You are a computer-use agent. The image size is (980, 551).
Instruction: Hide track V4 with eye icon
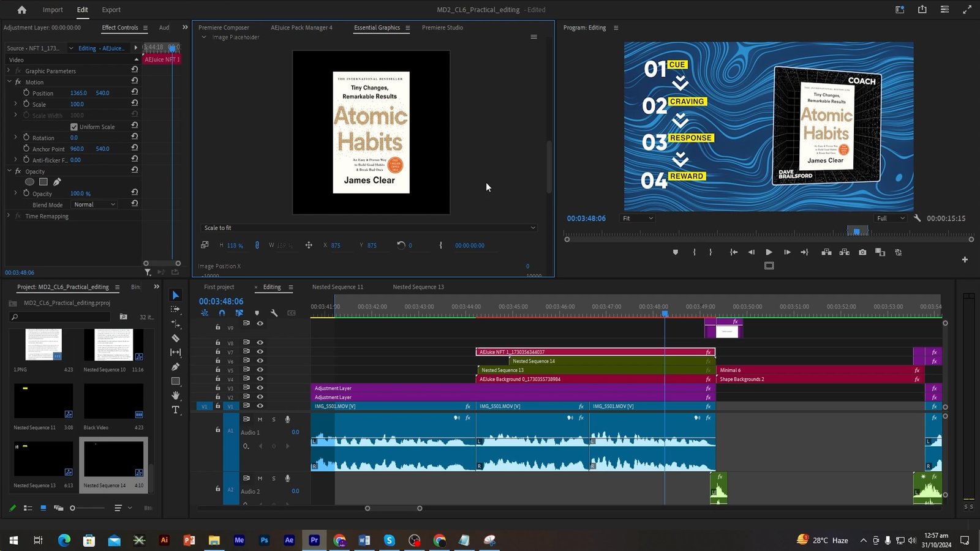(260, 379)
